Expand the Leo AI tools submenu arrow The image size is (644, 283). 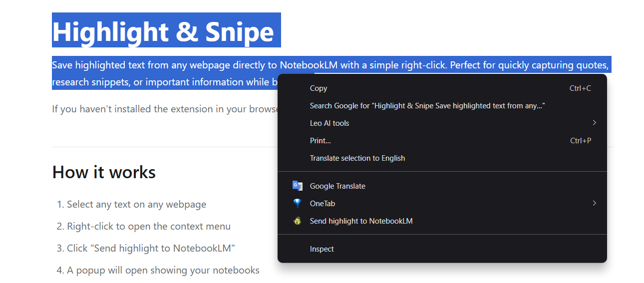tap(594, 123)
